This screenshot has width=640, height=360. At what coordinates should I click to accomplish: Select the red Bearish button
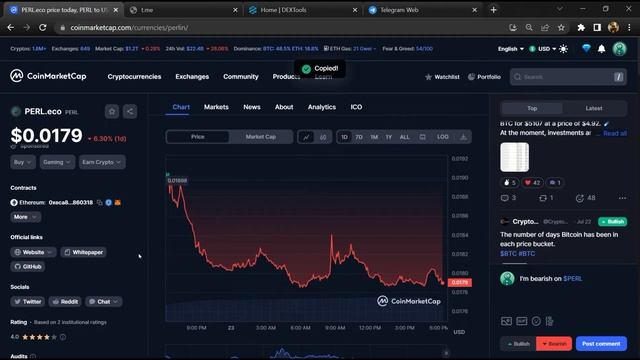554,344
